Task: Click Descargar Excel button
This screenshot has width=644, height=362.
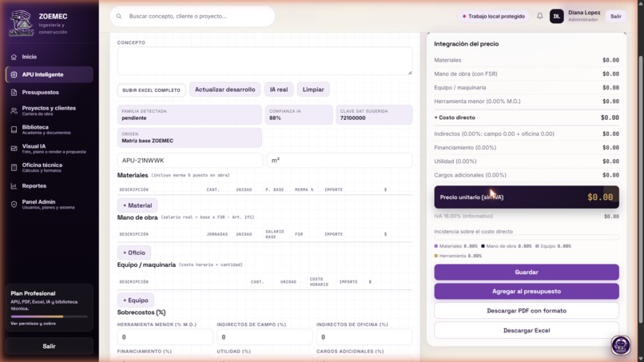Action: click(x=526, y=330)
